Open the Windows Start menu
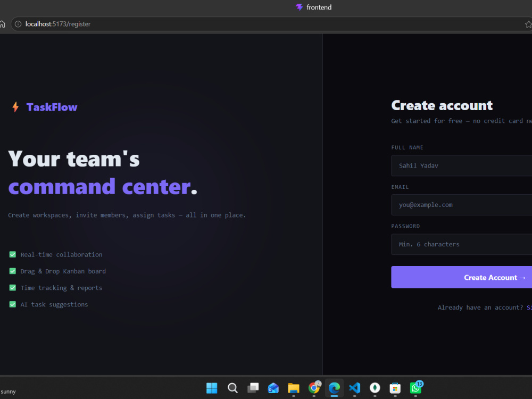The image size is (532, 399). coord(212,388)
